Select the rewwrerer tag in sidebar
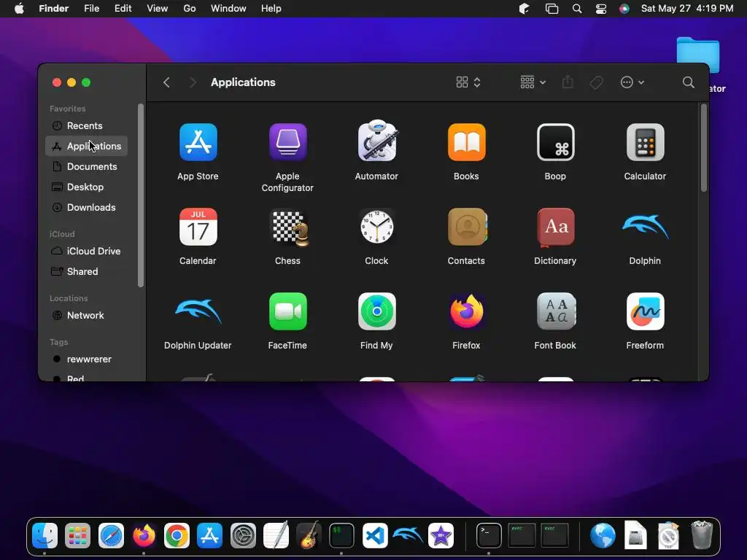The image size is (747, 560). [86, 359]
